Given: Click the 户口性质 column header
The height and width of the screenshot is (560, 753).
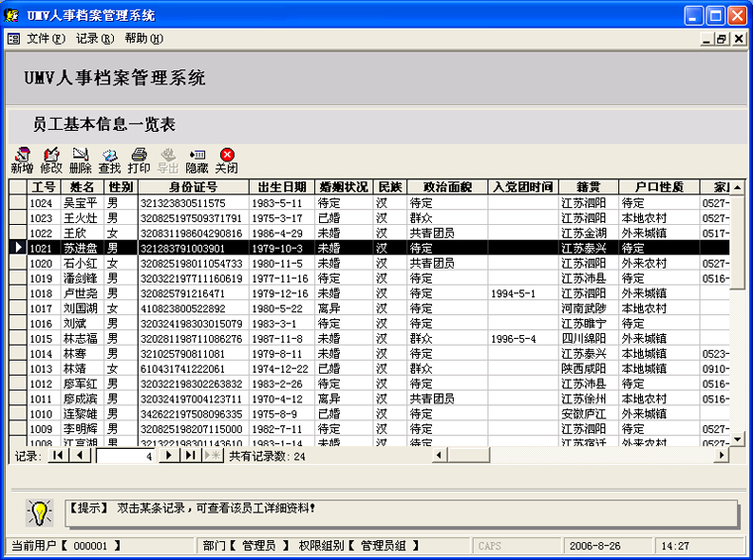Looking at the screenshot, I should [x=659, y=186].
